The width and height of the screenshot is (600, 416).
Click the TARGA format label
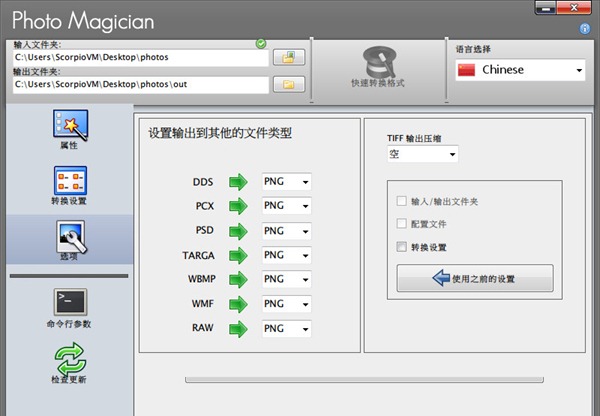click(x=198, y=255)
